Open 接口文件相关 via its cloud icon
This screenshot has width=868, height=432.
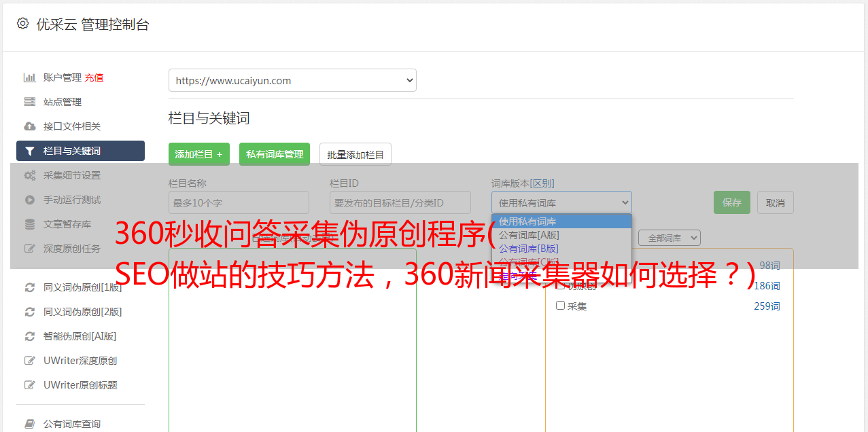pos(29,126)
